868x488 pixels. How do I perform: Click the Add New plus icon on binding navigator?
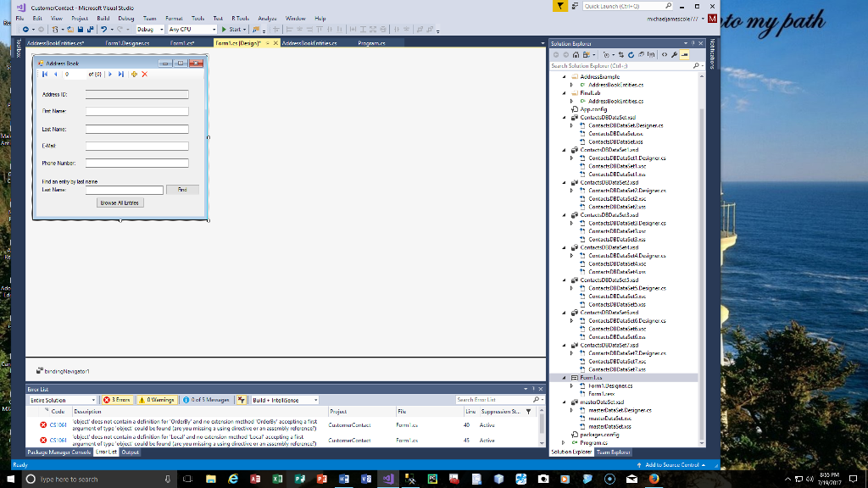point(134,75)
